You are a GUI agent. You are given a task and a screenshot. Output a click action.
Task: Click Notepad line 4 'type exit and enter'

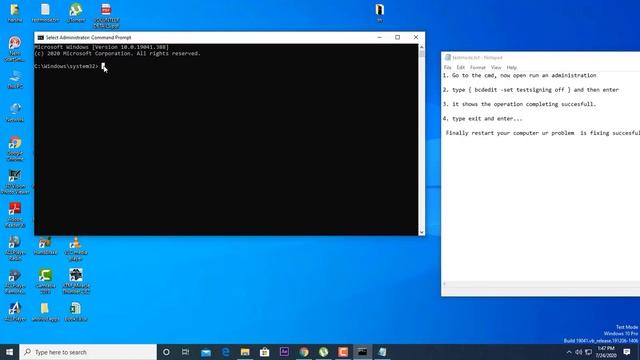click(x=482, y=118)
